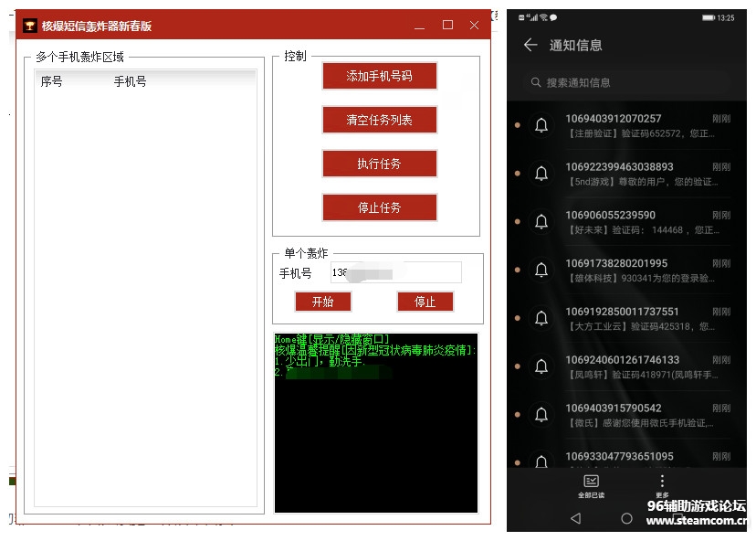Click the app icon in the title bar
The height and width of the screenshot is (541, 756).
coord(30,26)
